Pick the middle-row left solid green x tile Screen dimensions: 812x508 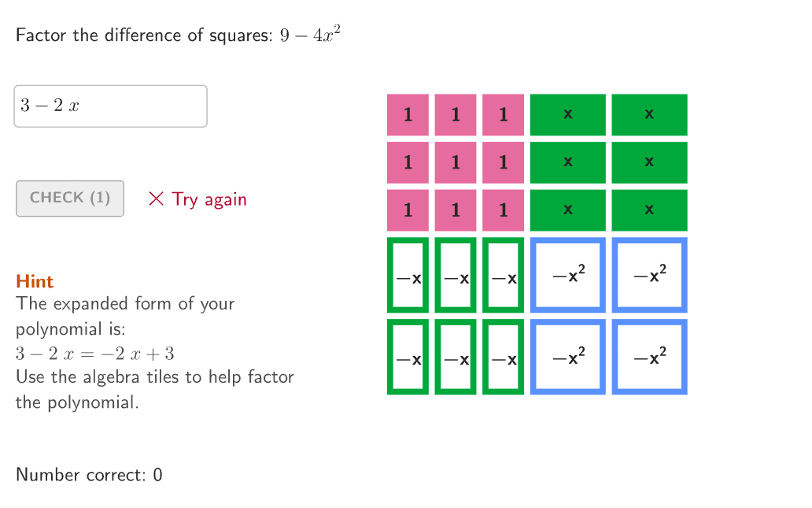pos(568,163)
